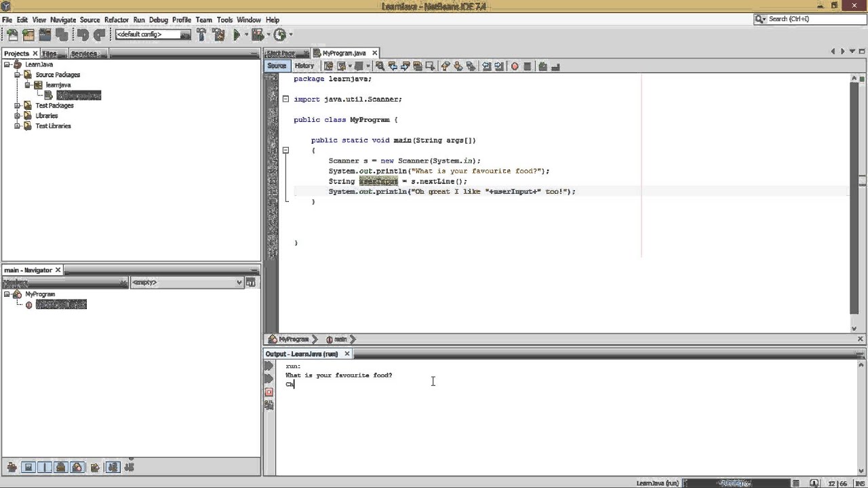Collapse the import fold in editor
This screenshot has height=488, width=868.
point(285,99)
